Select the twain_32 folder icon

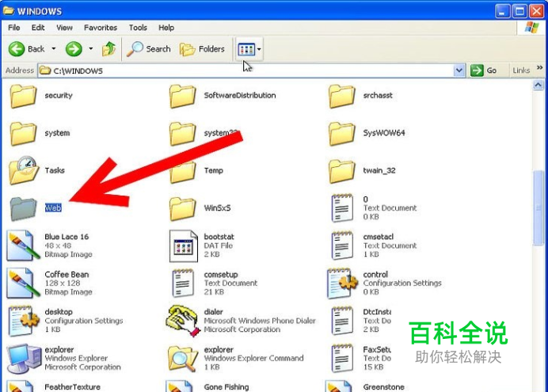[x=341, y=171]
